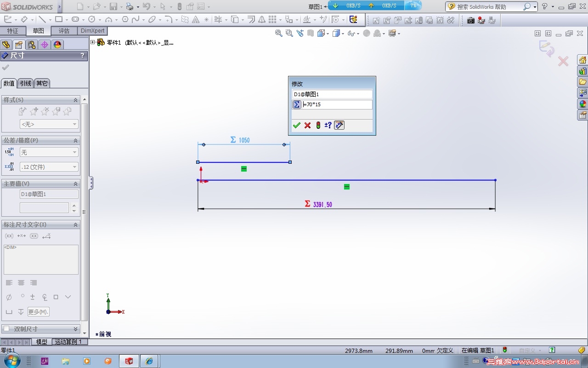The width and height of the screenshot is (588, 368).
Task: Toggle the center dimension button
Action: click(22, 236)
